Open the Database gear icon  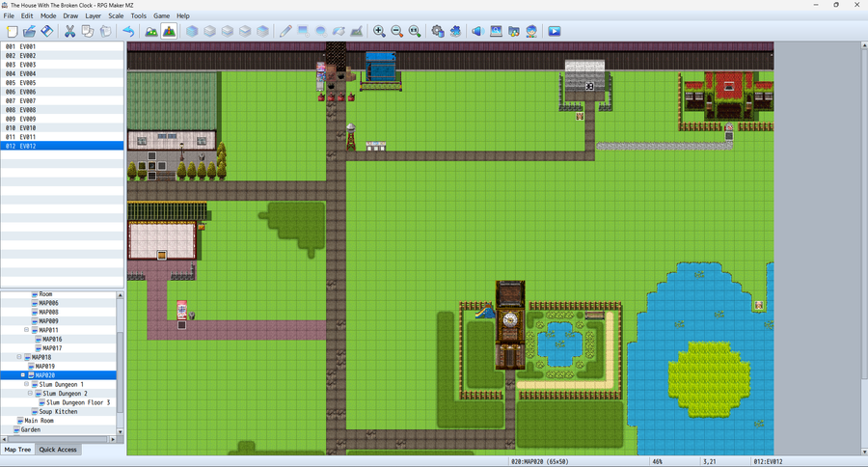click(438, 31)
